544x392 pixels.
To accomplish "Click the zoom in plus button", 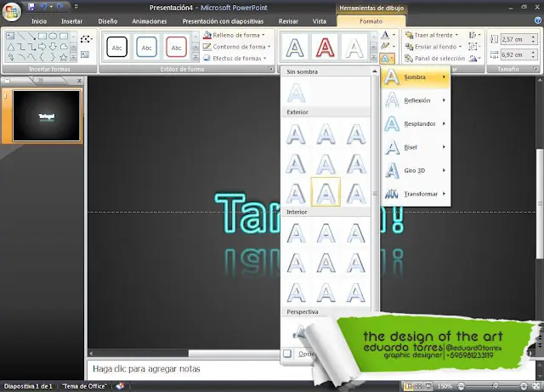I will click(x=524, y=386).
